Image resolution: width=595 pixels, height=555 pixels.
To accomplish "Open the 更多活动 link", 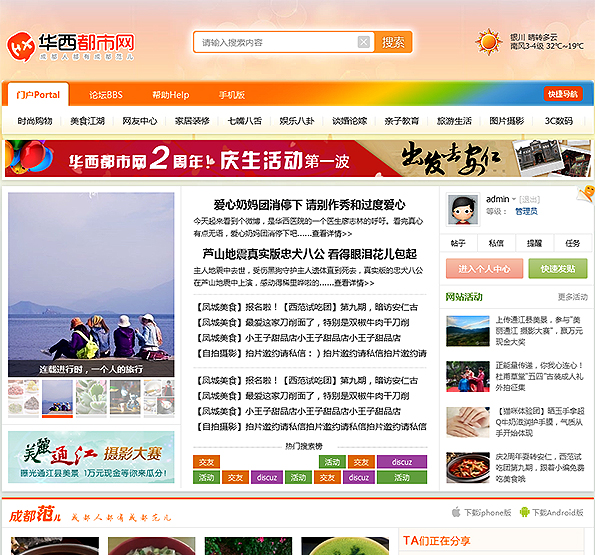I will (x=573, y=297).
